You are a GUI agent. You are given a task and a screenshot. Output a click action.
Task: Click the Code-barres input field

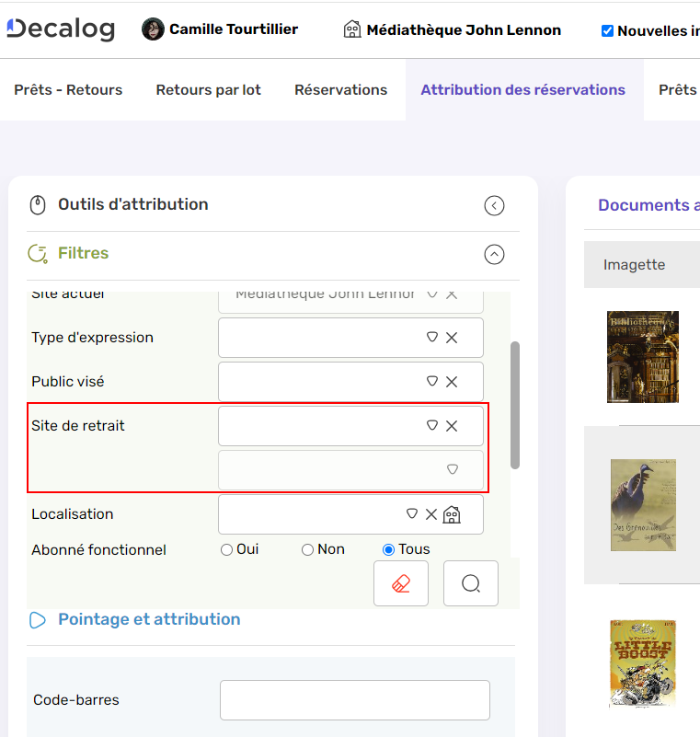point(354,700)
